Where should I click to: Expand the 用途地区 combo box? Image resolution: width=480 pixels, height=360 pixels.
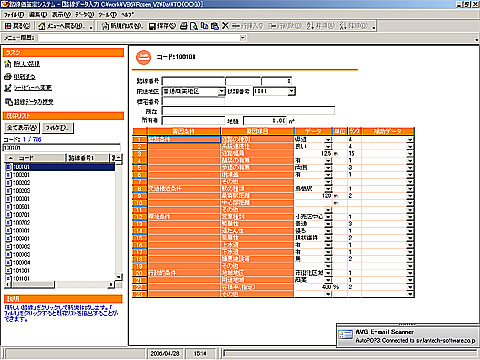point(221,91)
